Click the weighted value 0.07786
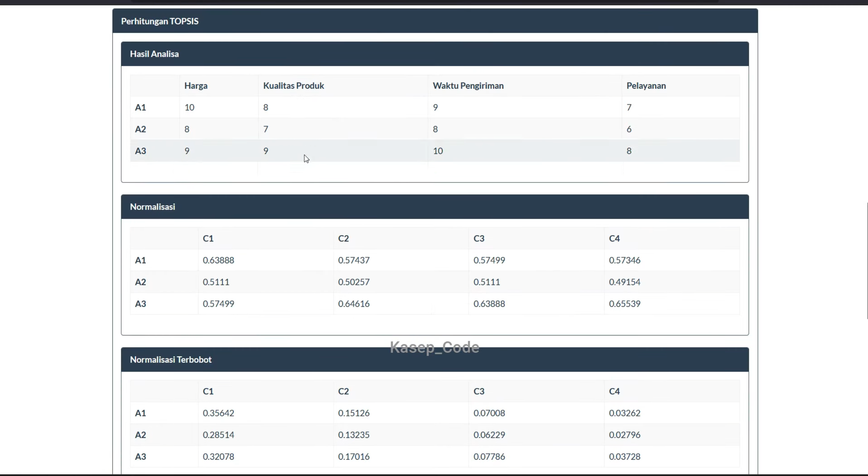The width and height of the screenshot is (868, 476). coord(489,457)
